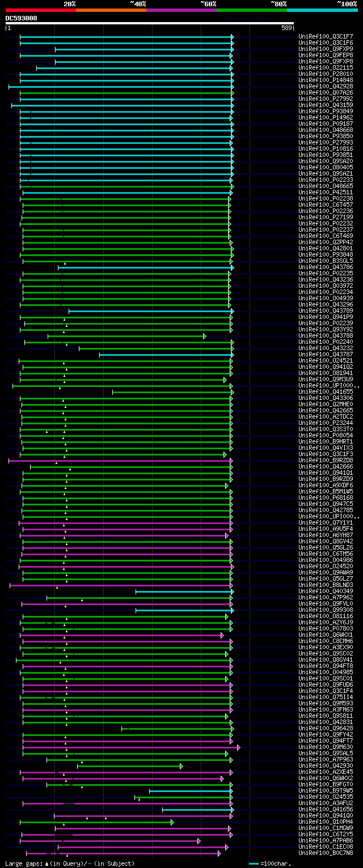Choose hit UniRef100_O24521
363x868 pixels.
326,360
